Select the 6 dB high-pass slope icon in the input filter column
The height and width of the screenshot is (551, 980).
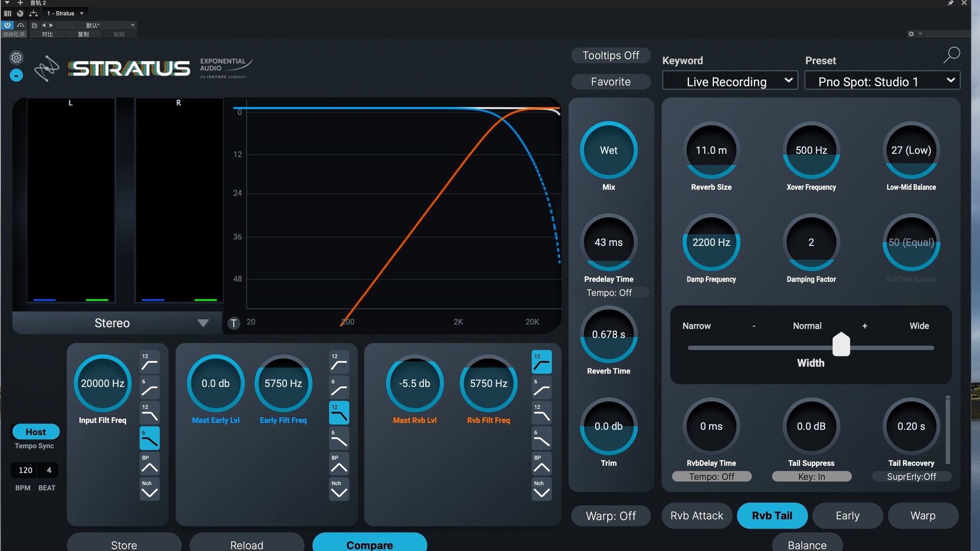point(150,387)
